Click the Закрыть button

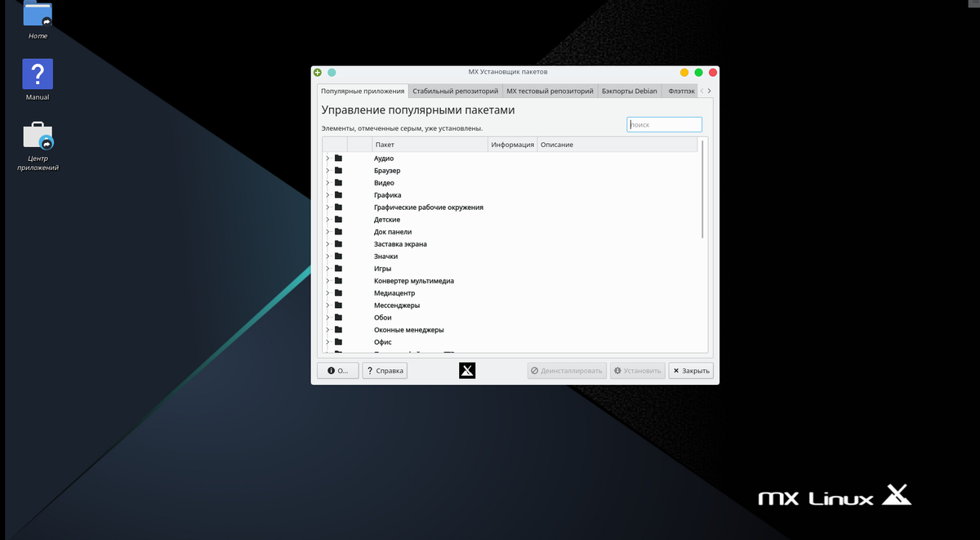690,371
